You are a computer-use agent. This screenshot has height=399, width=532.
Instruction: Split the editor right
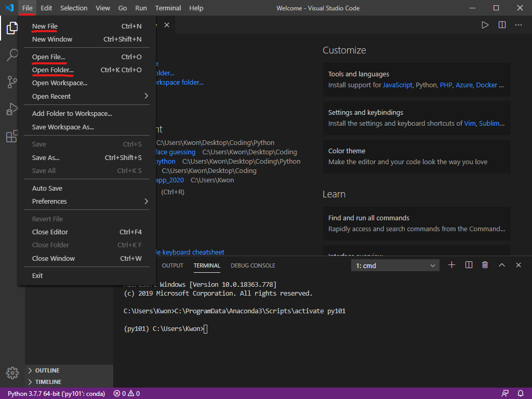click(x=502, y=25)
